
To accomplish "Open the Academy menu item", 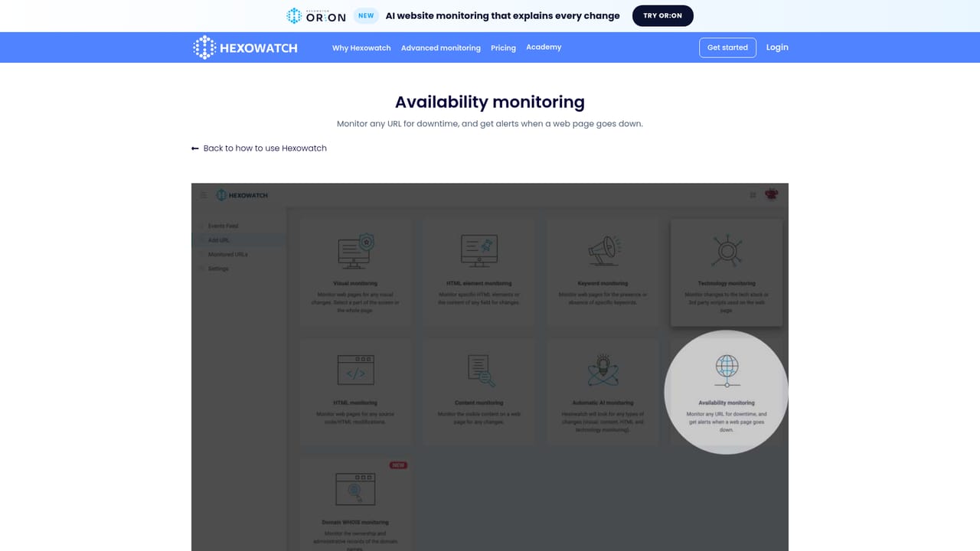I will tap(544, 47).
